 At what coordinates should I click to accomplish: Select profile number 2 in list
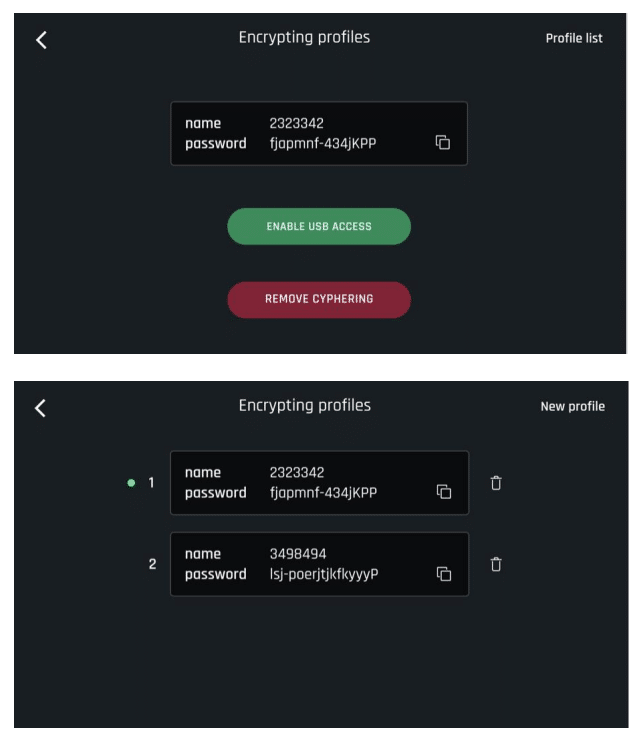152,564
